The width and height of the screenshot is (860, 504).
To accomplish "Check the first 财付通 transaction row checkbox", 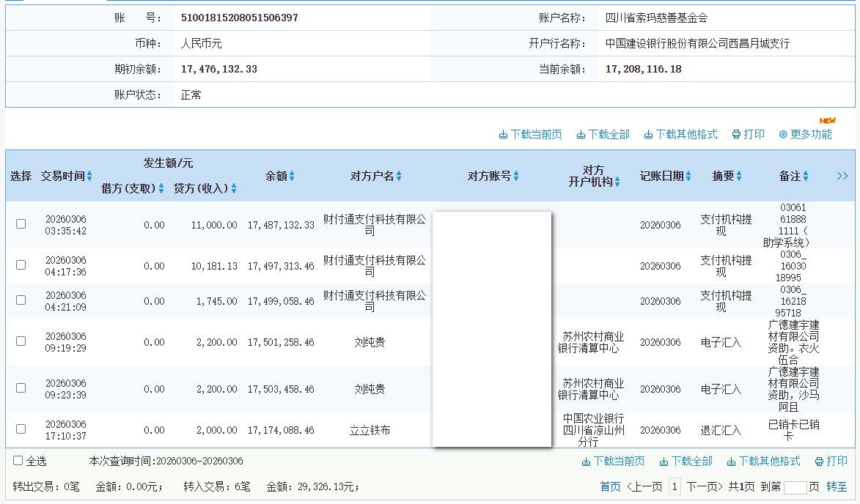I will point(21,224).
